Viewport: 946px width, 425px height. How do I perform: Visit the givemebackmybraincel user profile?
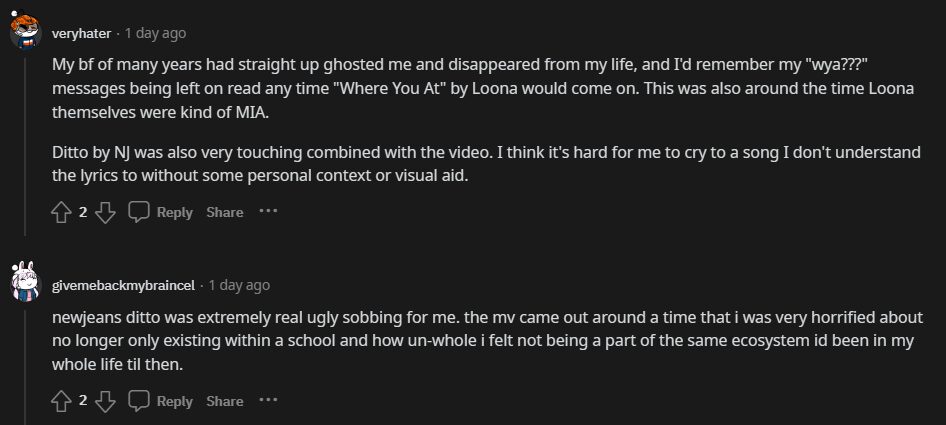(124, 285)
